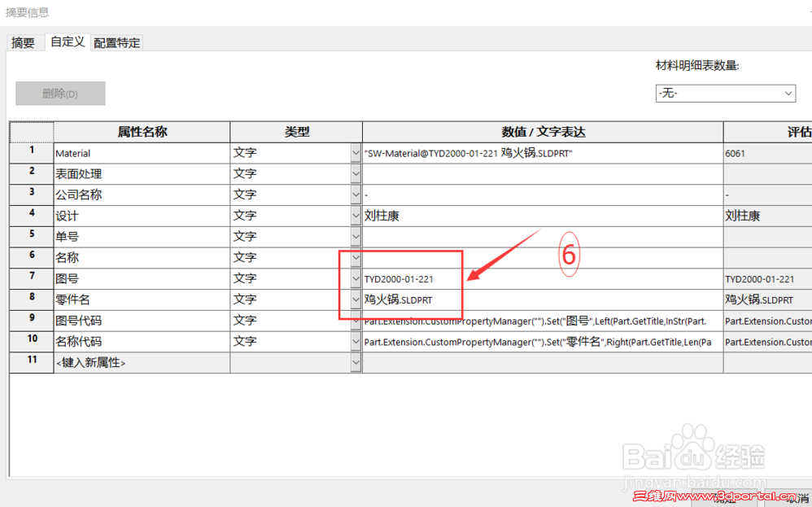Click the 图号代码 property name cell

pyautogui.click(x=142, y=321)
